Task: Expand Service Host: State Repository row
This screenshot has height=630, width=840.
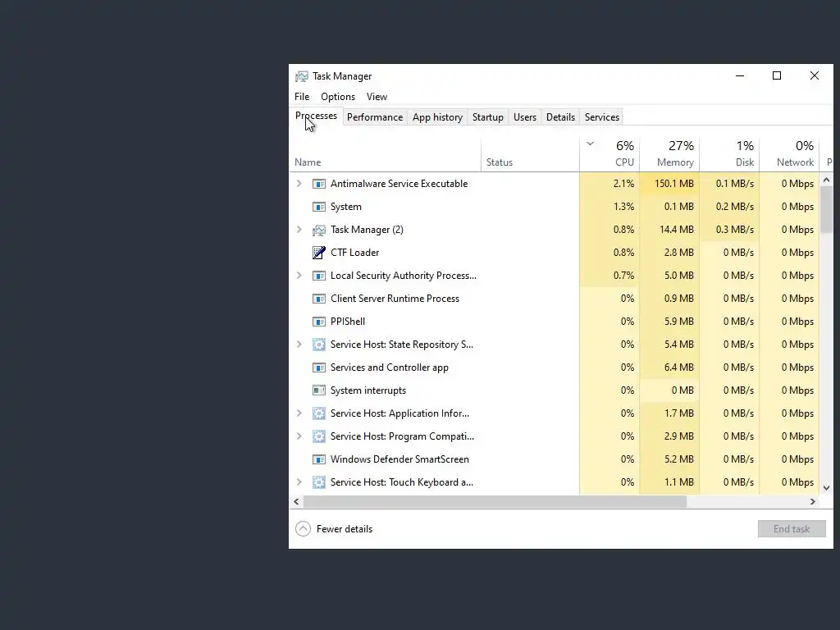Action: coord(299,345)
